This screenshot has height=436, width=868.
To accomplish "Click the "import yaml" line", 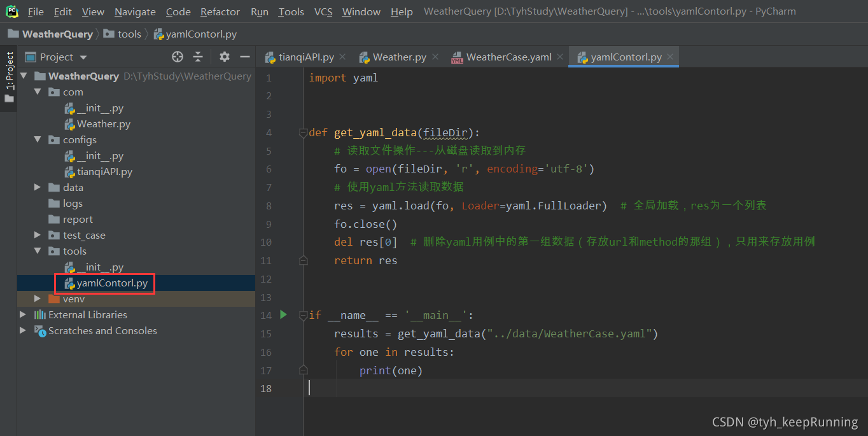I will [x=343, y=78].
